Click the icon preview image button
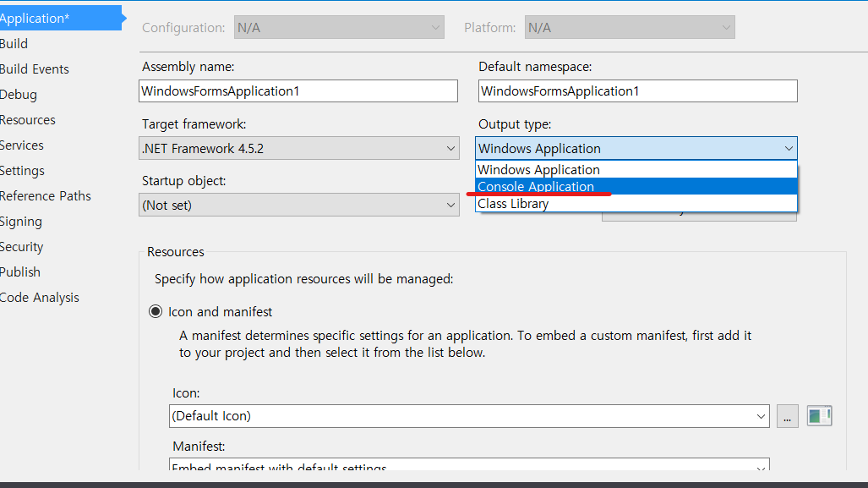Viewport: 868px width, 488px height. point(819,416)
